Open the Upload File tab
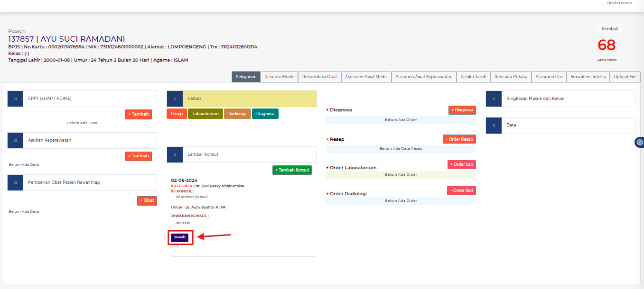This screenshot has width=644, height=289. point(625,77)
